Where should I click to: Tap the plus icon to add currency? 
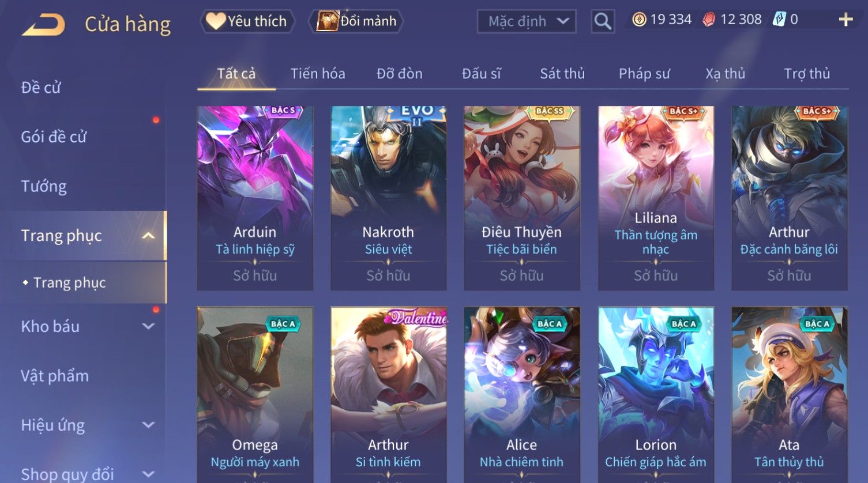pyautogui.click(x=846, y=20)
